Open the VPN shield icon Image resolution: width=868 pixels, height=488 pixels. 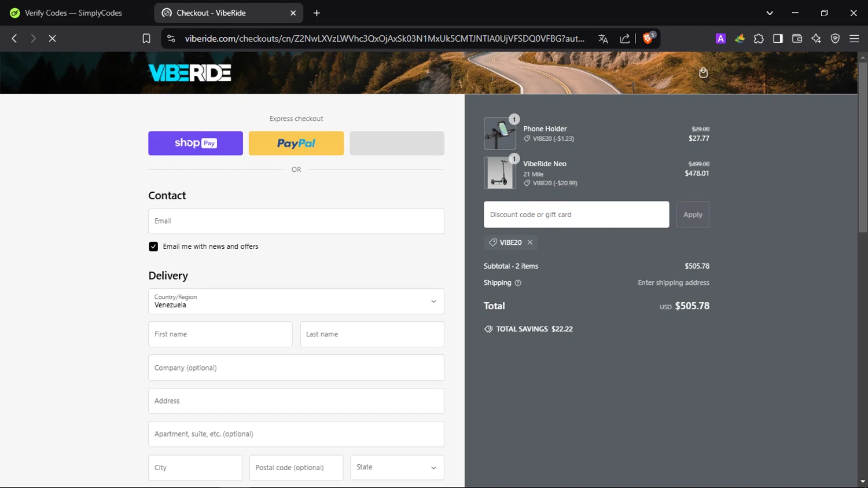[x=835, y=38]
